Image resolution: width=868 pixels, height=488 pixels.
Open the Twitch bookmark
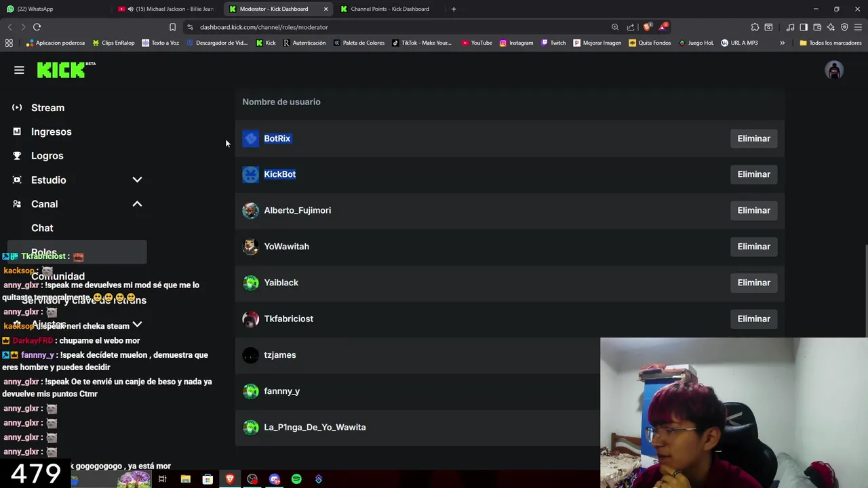[553, 43]
